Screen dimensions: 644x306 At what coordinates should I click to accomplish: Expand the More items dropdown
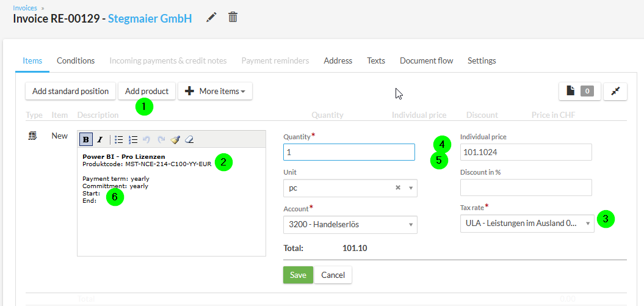[215, 91]
